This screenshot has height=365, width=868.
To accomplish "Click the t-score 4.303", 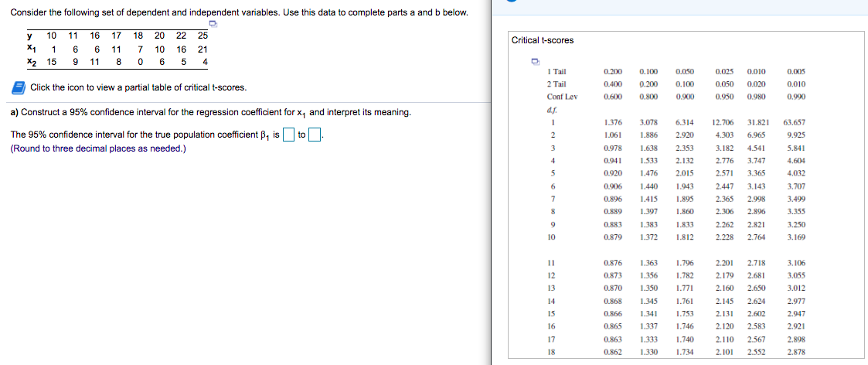I will 725,135.
